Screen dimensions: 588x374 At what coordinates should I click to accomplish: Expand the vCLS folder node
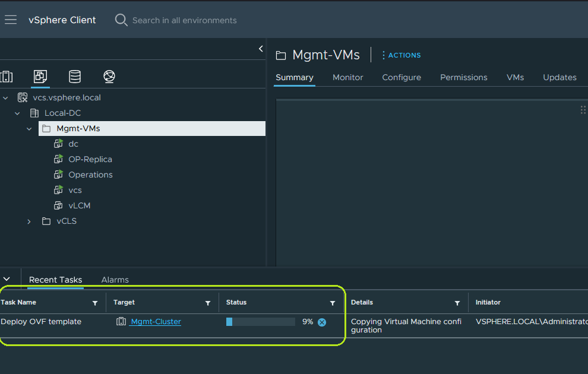click(x=29, y=221)
